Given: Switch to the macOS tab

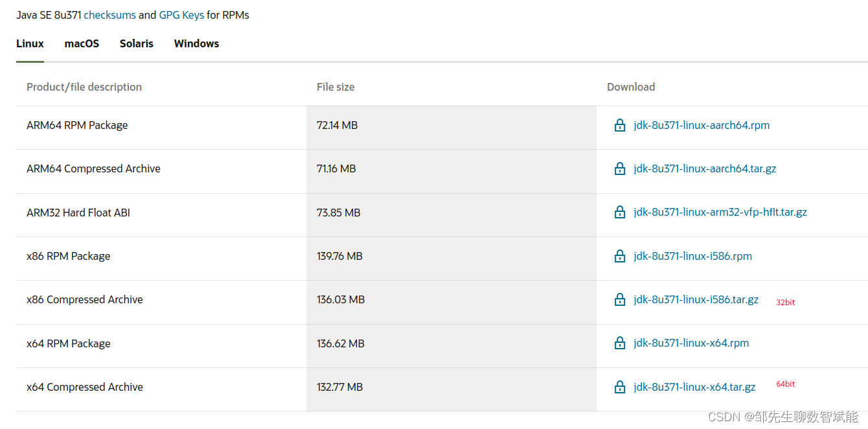Looking at the screenshot, I should click(82, 43).
